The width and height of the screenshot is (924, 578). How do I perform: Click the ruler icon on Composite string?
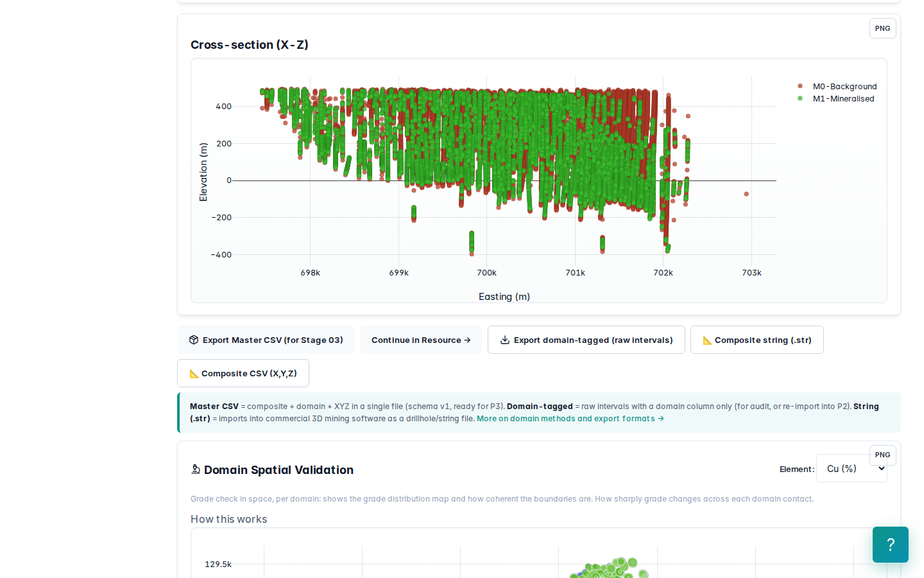pyautogui.click(x=707, y=340)
